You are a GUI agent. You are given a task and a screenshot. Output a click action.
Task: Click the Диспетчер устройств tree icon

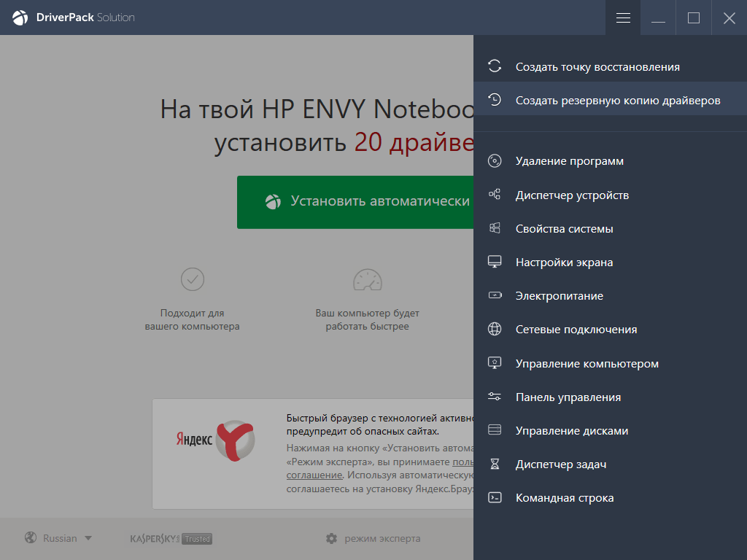pos(495,194)
